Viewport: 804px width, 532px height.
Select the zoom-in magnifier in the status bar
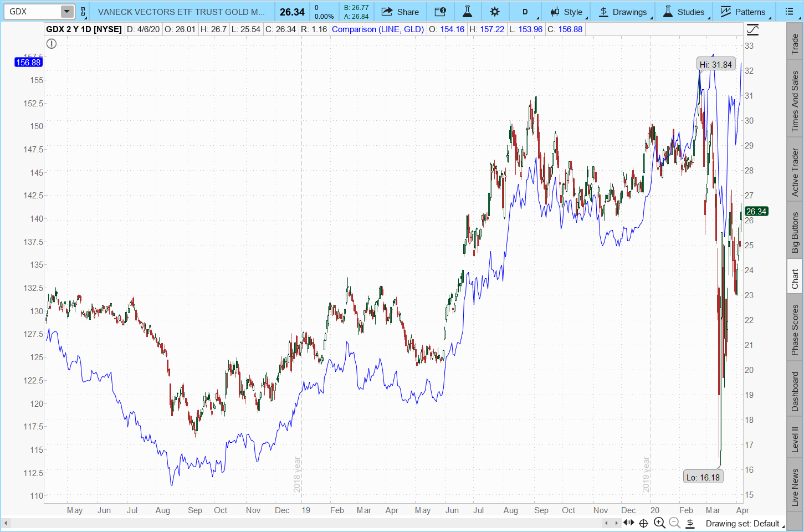pos(660,523)
